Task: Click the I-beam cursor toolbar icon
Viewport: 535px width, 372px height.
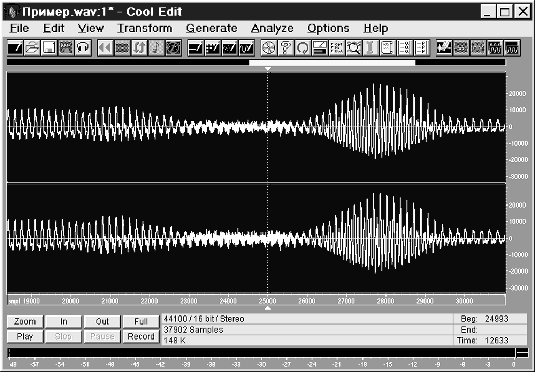Action: tap(370, 48)
